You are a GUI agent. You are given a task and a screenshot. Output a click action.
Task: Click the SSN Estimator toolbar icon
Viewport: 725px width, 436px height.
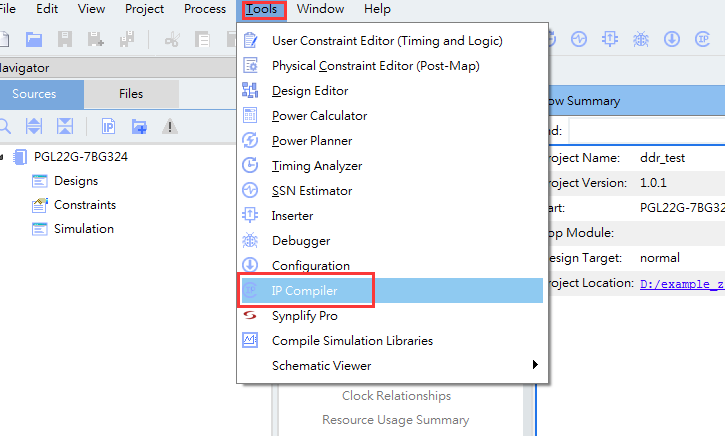click(577, 39)
